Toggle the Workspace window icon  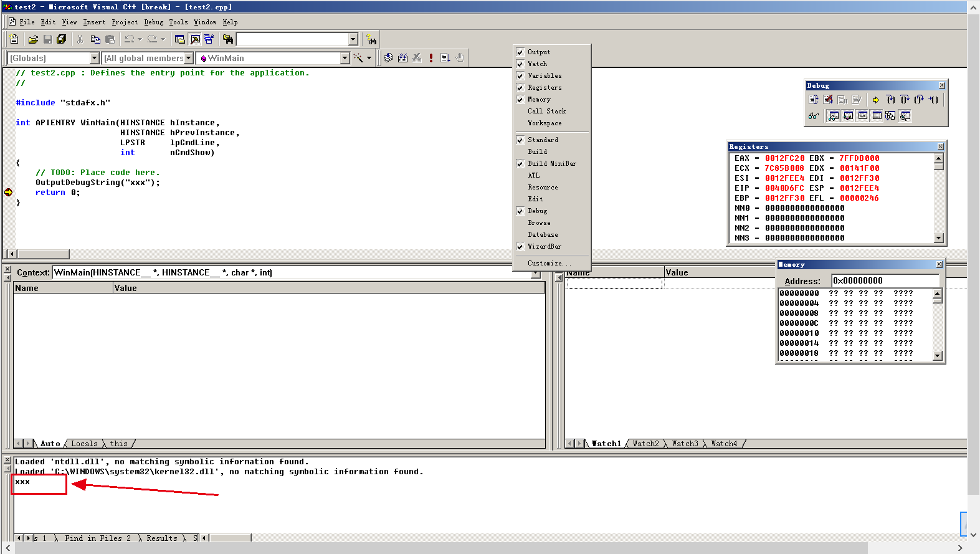pos(180,39)
